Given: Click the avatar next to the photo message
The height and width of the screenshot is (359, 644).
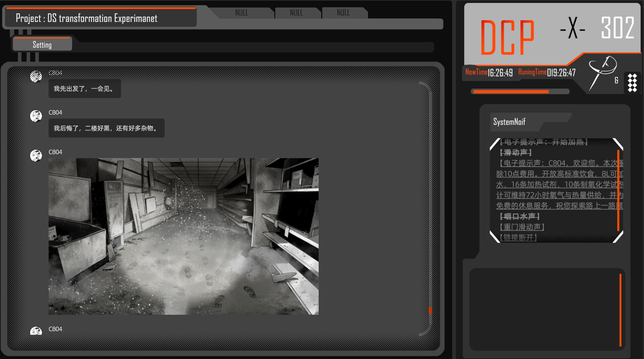Looking at the screenshot, I should pyautogui.click(x=36, y=156).
